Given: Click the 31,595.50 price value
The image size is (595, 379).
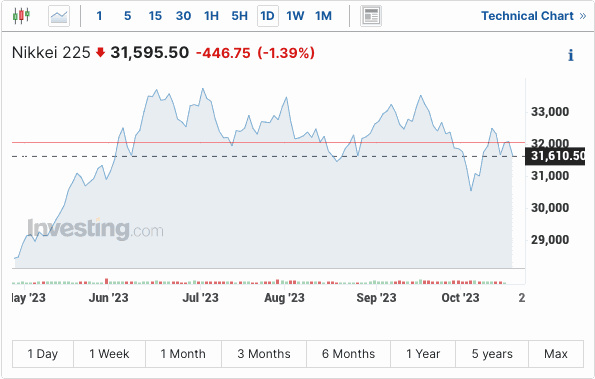Looking at the screenshot, I should tap(150, 53).
